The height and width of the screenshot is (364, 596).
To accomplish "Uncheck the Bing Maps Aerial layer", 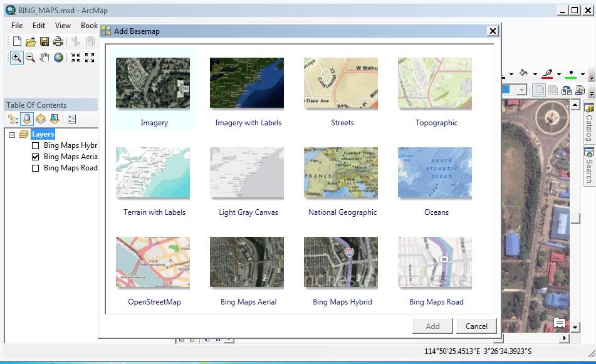I will pos(35,157).
